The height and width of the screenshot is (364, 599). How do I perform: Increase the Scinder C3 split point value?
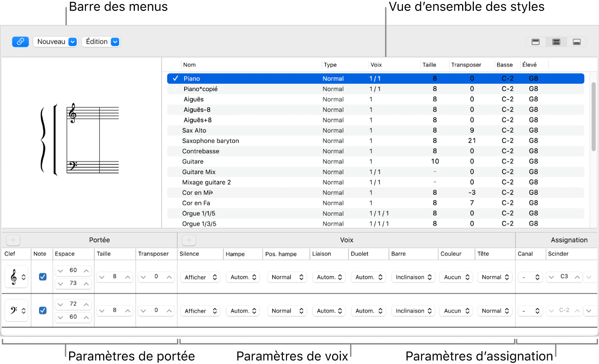coord(577,277)
